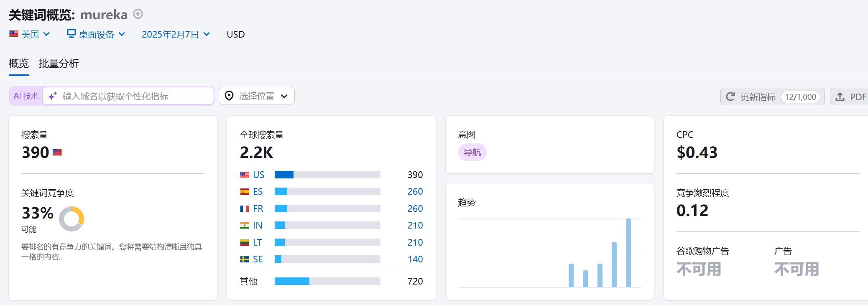Select the 概览 tab
This screenshot has width=868, height=305.
(19, 64)
